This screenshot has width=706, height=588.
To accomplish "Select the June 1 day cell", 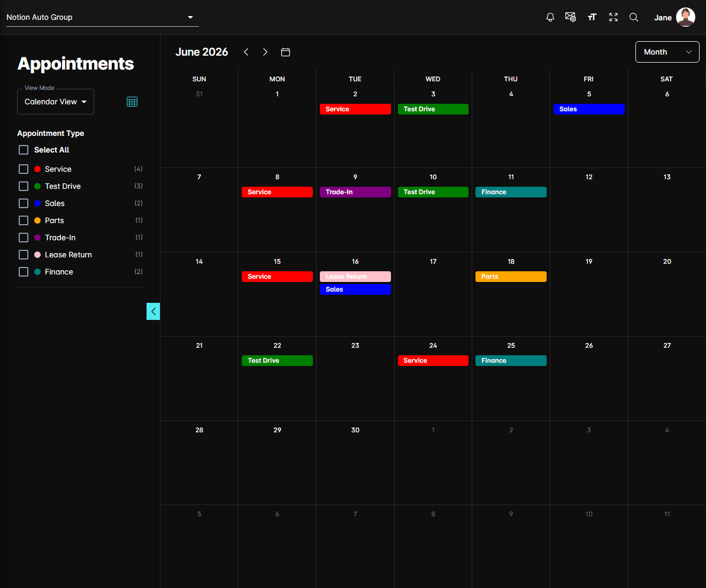I will (277, 126).
